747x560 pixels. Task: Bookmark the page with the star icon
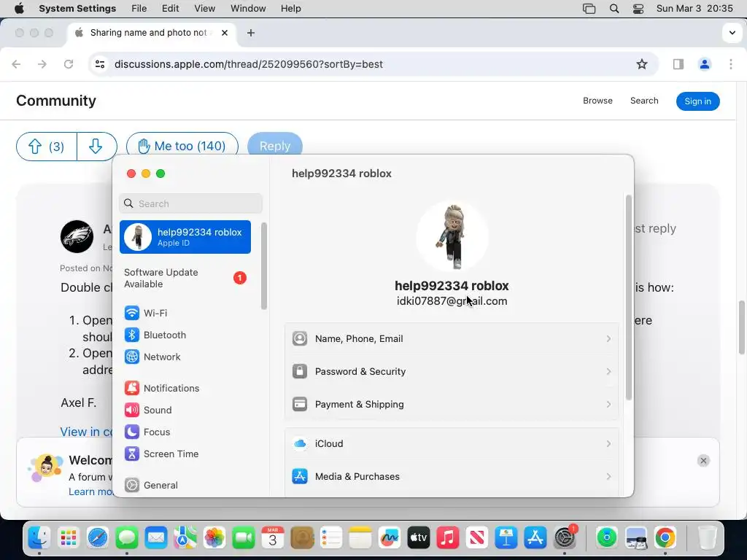tap(642, 64)
